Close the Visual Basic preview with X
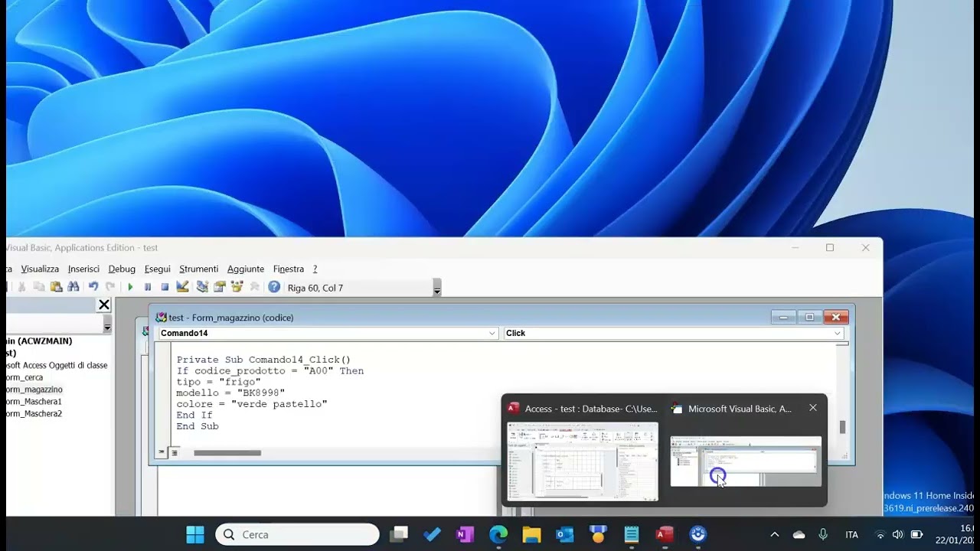Viewport: 980px width, 551px height. [813, 408]
